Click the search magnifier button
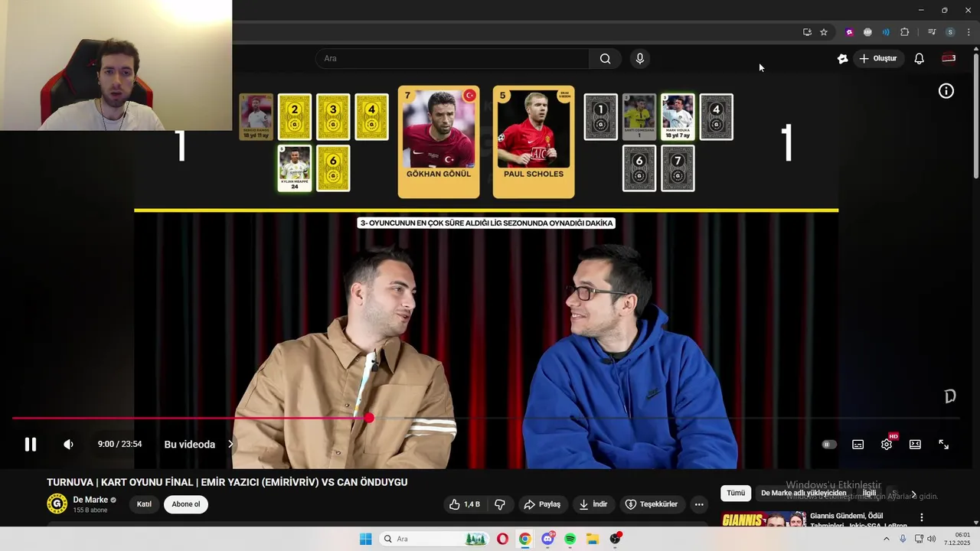Screen dimensions: 980x551 coord(606,58)
